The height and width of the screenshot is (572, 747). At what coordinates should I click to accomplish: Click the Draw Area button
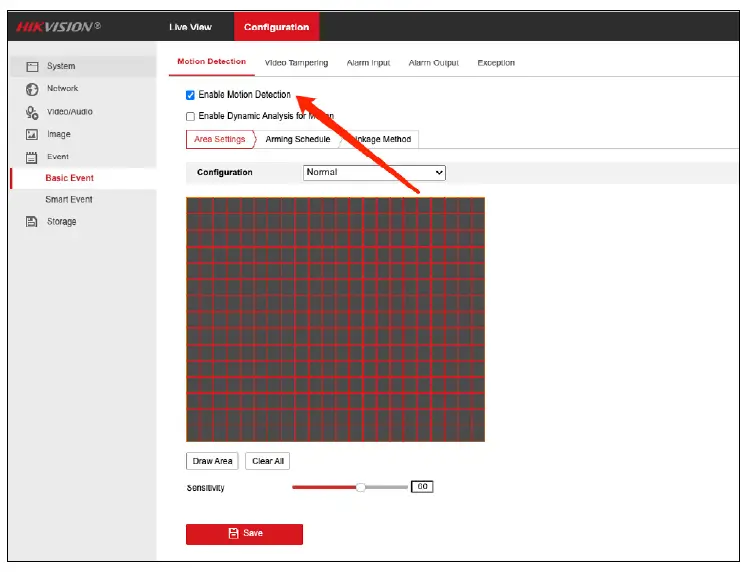point(212,461)
